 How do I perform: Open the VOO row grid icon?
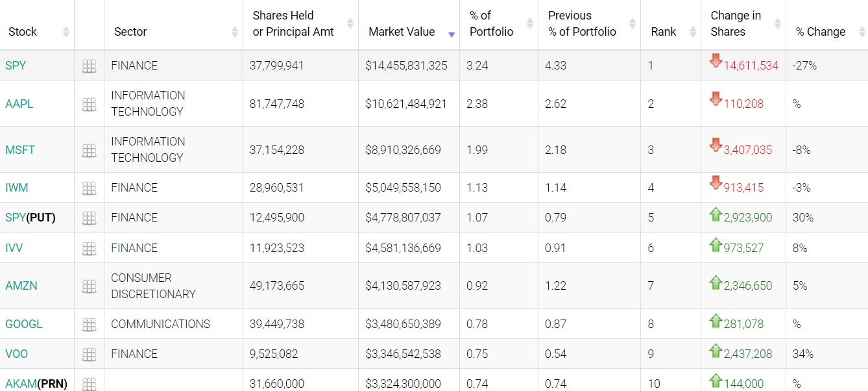tap(89, 354)
